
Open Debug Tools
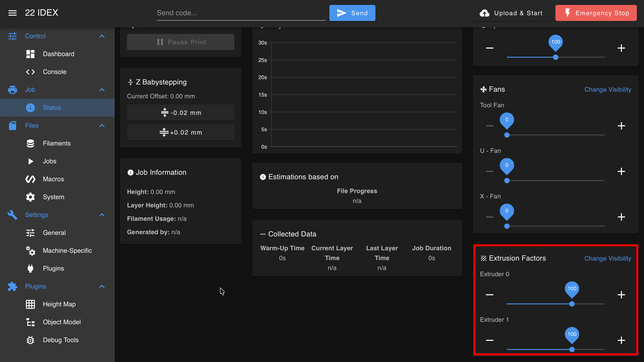click(x=57, y=340)
